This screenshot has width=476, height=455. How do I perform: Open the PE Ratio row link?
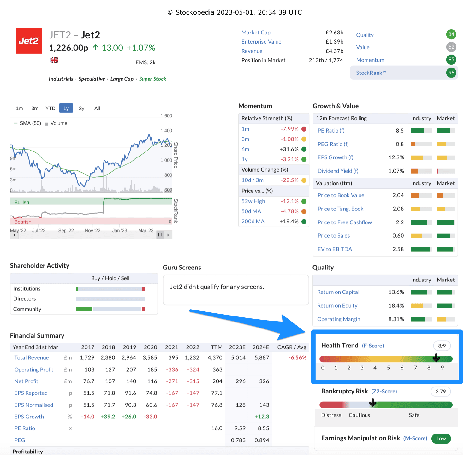coord(25,428)
